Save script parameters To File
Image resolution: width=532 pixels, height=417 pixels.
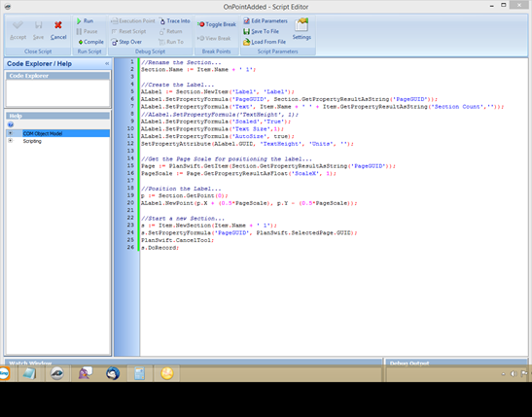(261, 31)
